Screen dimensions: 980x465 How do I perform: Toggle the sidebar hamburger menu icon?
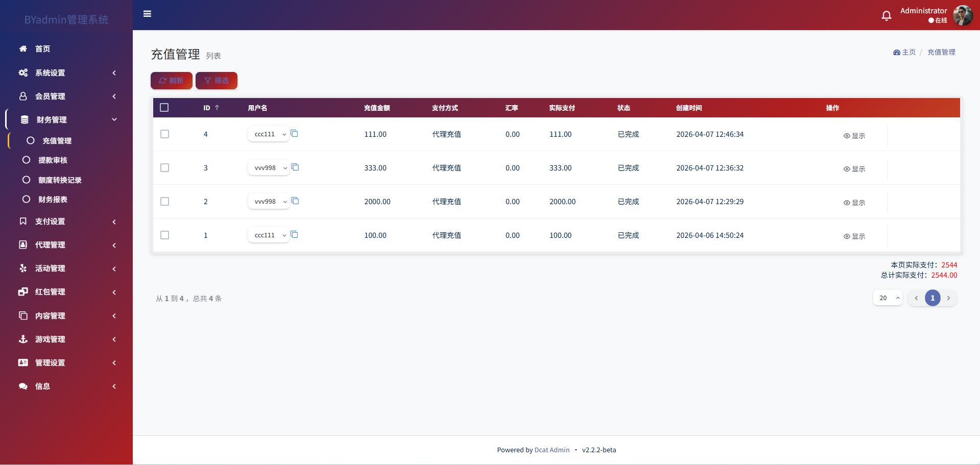(147, 14)
